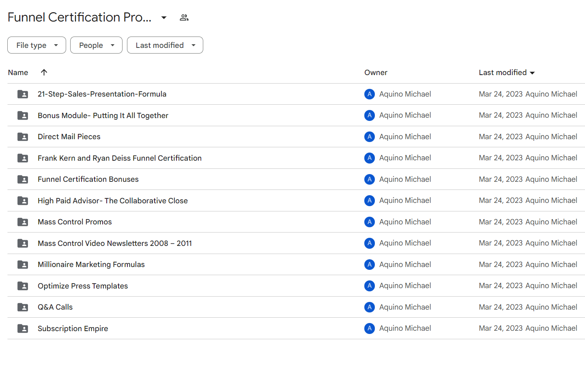Select High Paid Advisor- The Collaborative Close
585x392 pixels.
[113, 201]
